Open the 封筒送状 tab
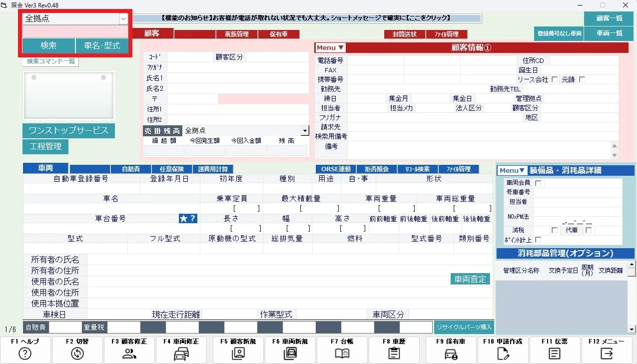Image resolution: width=637 pixels, height=364 pixels. 405,34
